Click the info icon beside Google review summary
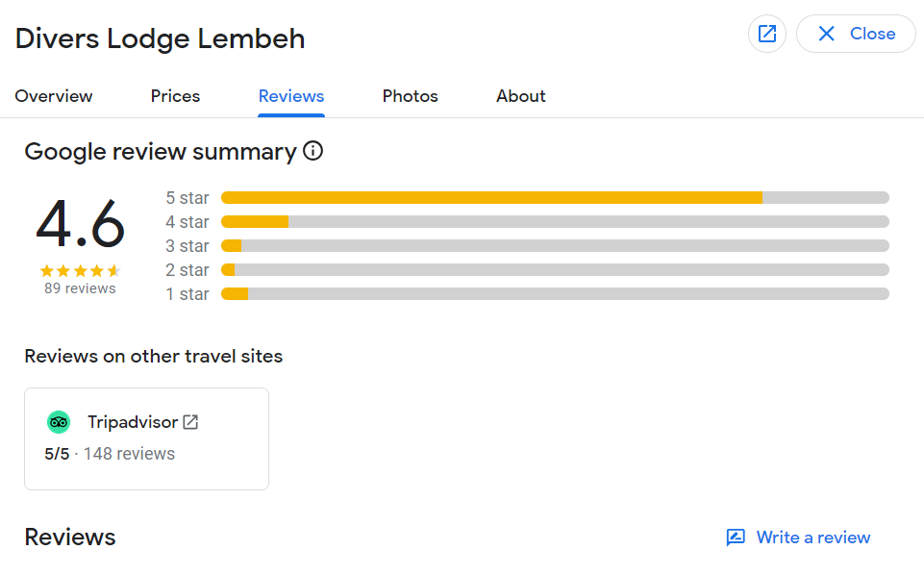The image size is (924, 575). click(312, 151)
